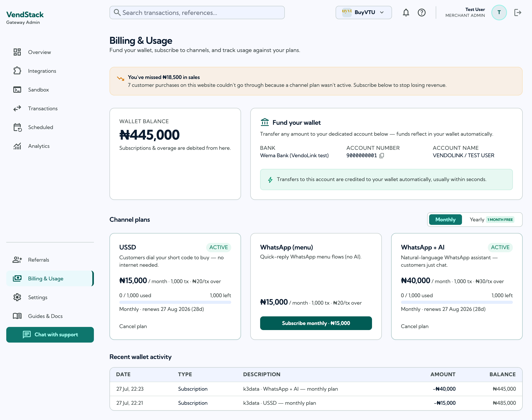This screenshot has width=532, height=420.
Task: Click the Guides & Docs book icon
Action: pyautogui.click(x=17, y=316)
